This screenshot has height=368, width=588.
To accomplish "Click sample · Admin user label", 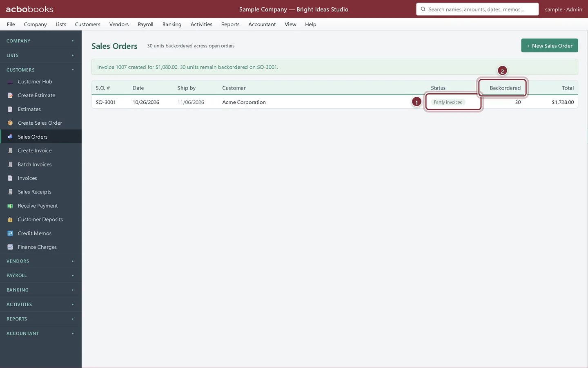I will pos(563,9).
